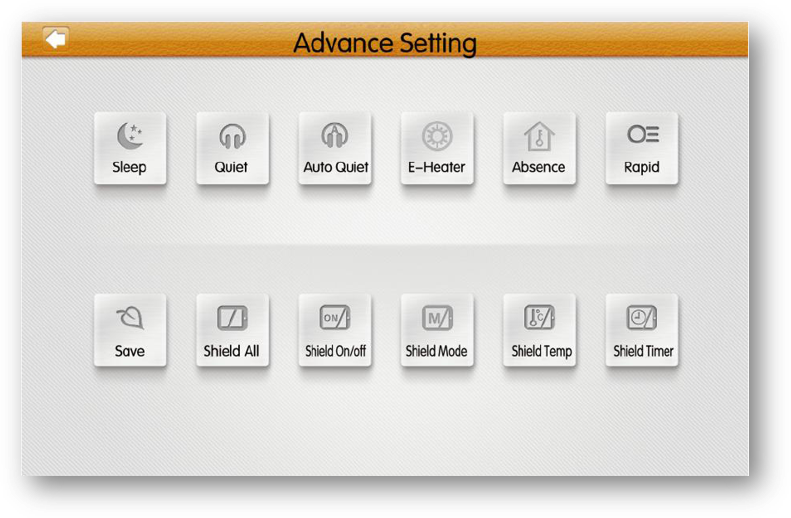
Task: Select the Sleep moon icon
Action: coord(130,136)
